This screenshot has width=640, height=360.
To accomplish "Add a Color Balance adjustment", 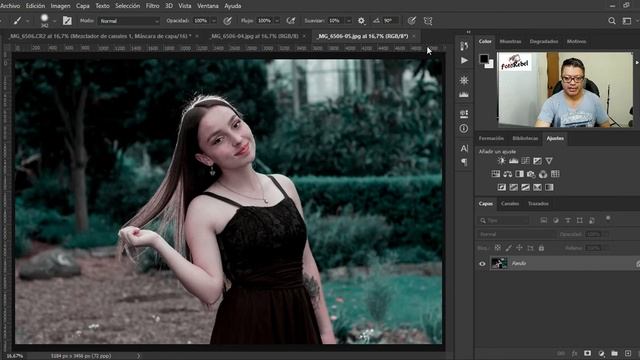I will pos(507,174).
